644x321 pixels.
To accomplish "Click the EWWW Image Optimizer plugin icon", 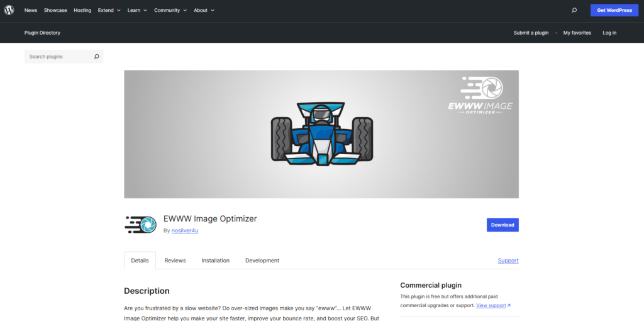I will [140, 225].
